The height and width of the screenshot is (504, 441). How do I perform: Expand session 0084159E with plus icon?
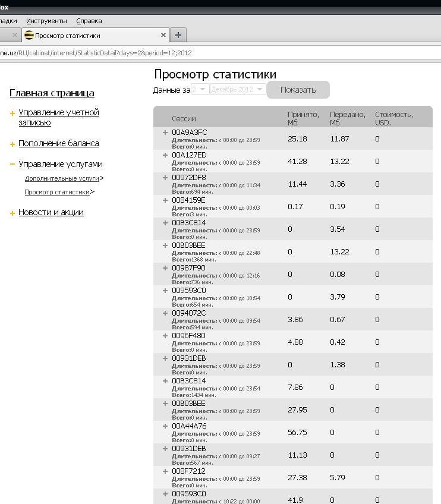[x=165, y=200]
